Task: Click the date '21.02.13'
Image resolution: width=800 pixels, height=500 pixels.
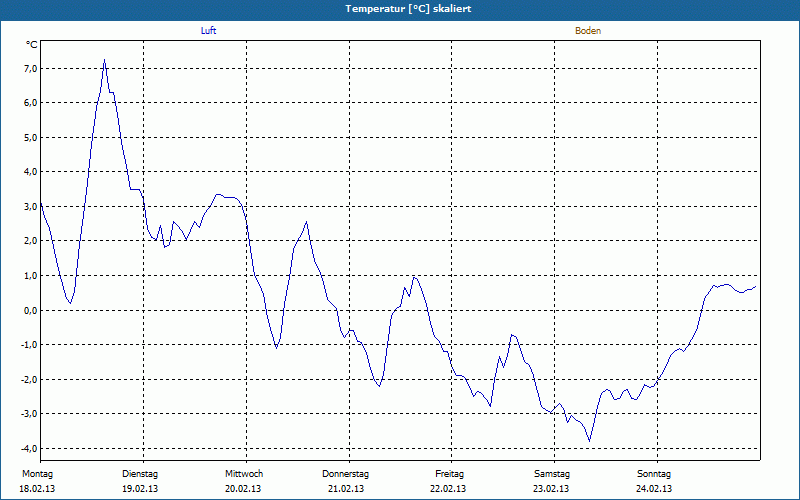Action: click(x=345, y=489)
